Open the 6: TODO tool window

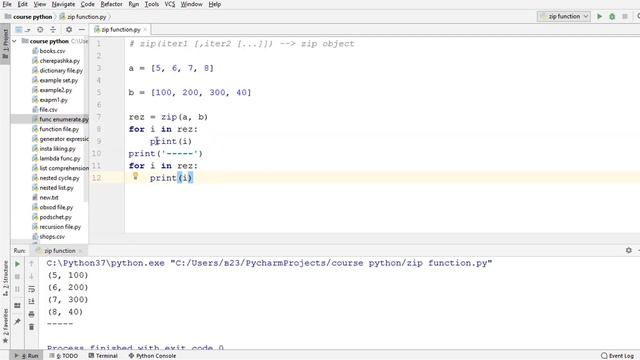[x=63, y=356]
